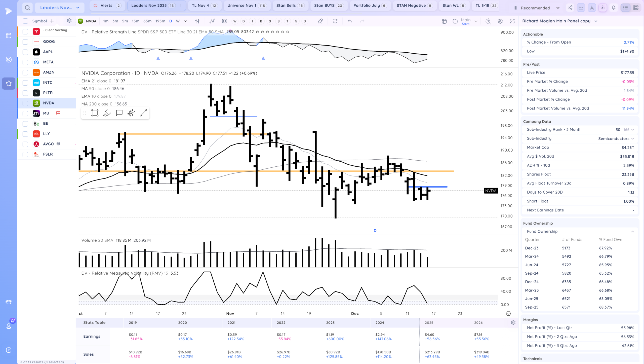The height and width of the screenshot is (364, 644).
Task: Check the PLTR row checkbox
Action: (25, 93)
